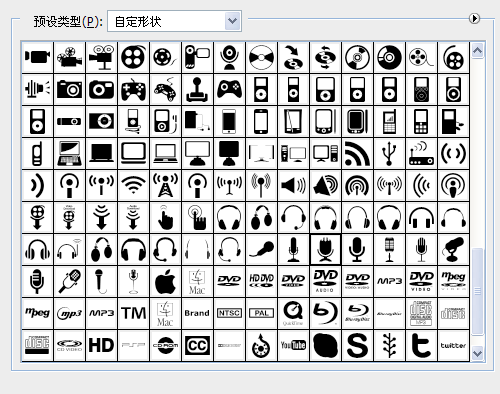The height and width of the screenshot is (394, 500).
Task: Select the RSS feed shape
Action: (x=357, y=153)
